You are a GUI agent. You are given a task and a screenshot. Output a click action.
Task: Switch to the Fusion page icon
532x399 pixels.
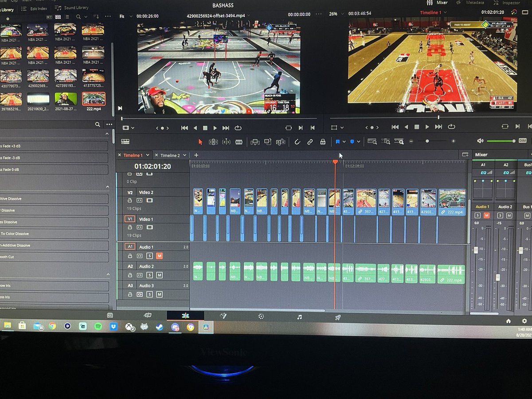click(x=224, y=316)
